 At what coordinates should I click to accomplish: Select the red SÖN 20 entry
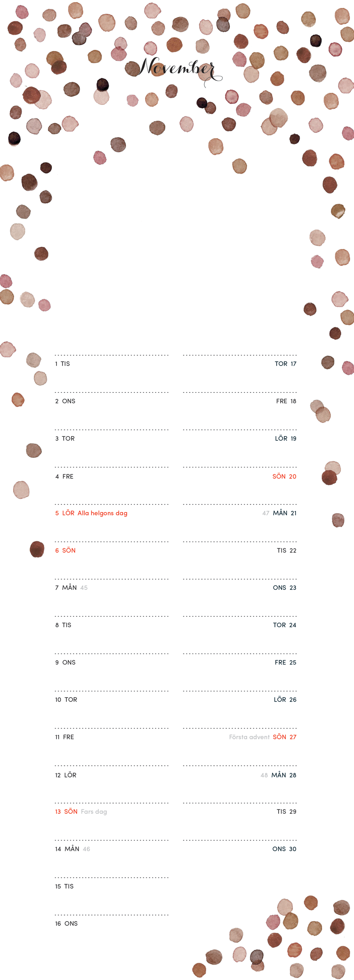pyautogui.click(x=284, y=476)
